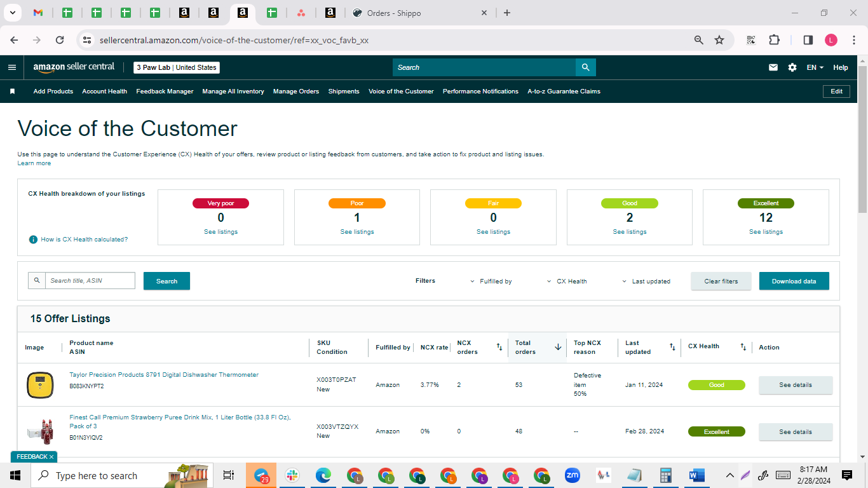Close the Orders - Shippo tab
868x488 pixels.
[484, 13]
